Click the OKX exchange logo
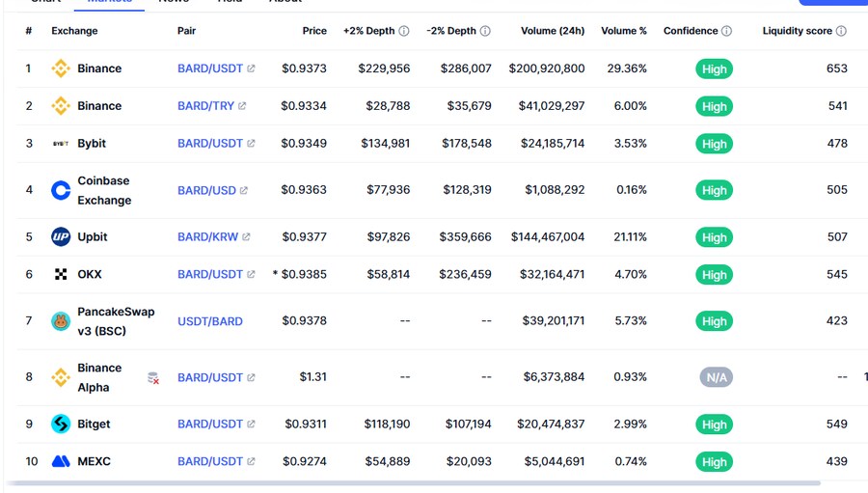Screen dimensions: 868x493 pyautogui.click(x=61, y=275)
